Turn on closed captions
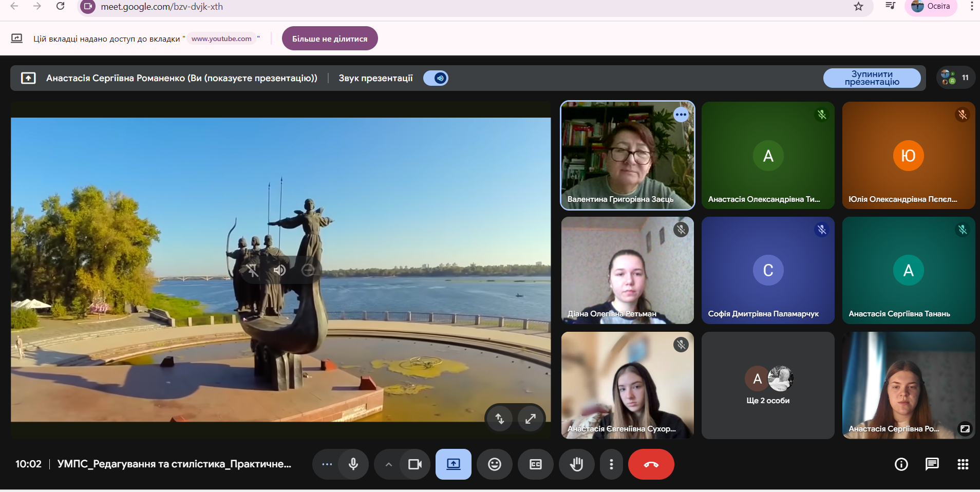The height and width of the screenshot is (492, 980). pos(535,464)
